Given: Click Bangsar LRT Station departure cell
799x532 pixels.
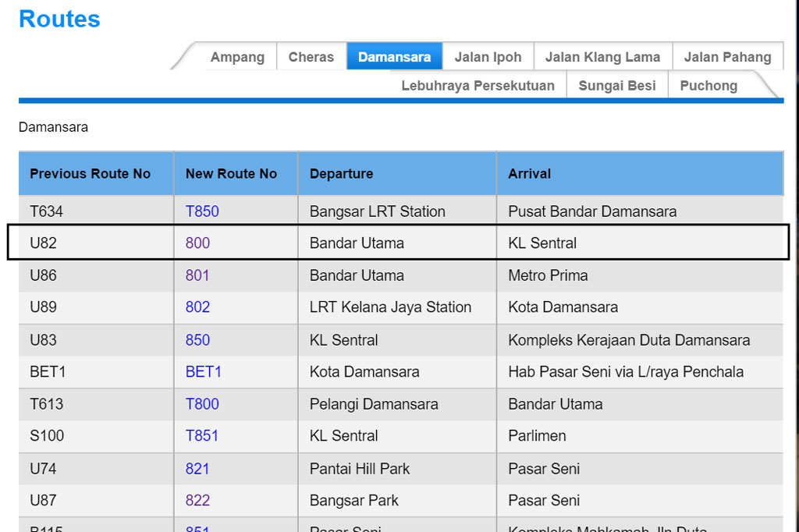Looking at the screenshot, I should pyautogui.click(x=397, y=211).
